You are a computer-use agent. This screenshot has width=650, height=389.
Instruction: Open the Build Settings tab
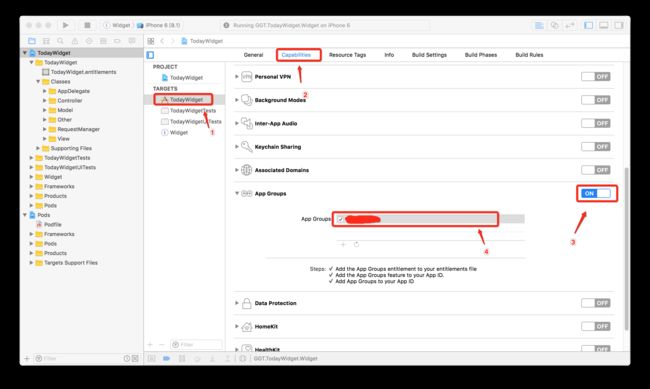tap(429, 55)
